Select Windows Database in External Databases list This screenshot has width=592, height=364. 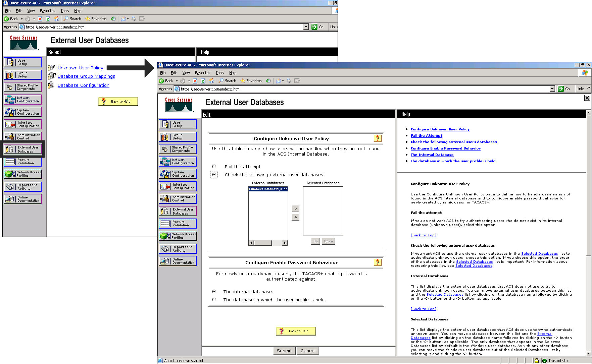(x=268, y=189)
